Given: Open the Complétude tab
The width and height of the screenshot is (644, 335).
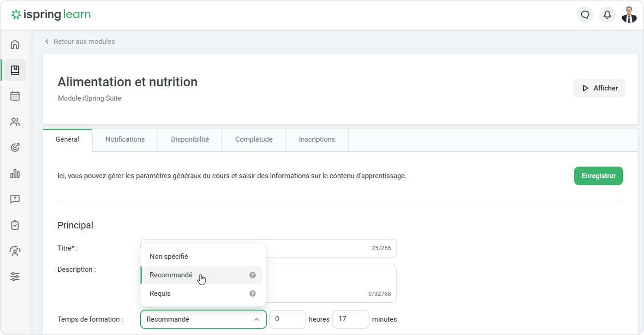Looking at the screenshot, I should point(254,139).
